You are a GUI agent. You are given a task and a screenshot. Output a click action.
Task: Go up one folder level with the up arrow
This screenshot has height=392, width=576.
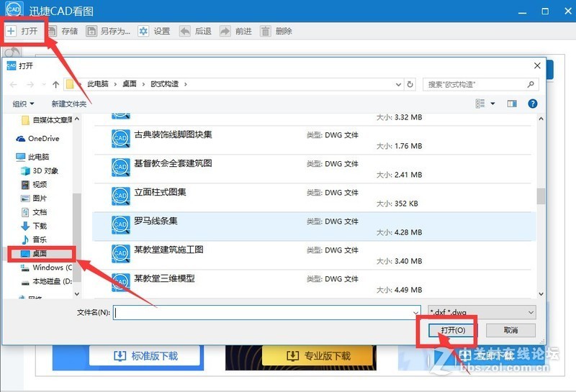[x=56, y=84]
